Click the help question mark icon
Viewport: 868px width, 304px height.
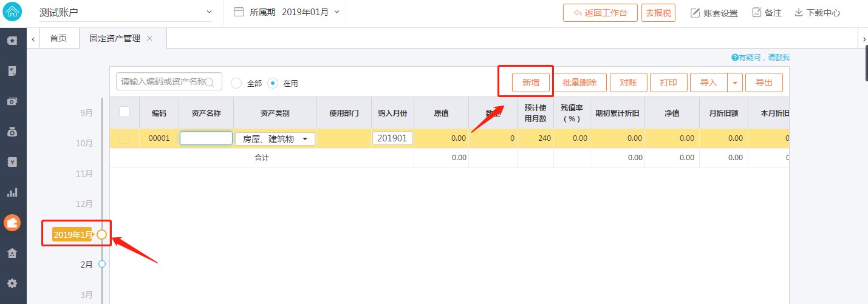[x=735, y=58]
